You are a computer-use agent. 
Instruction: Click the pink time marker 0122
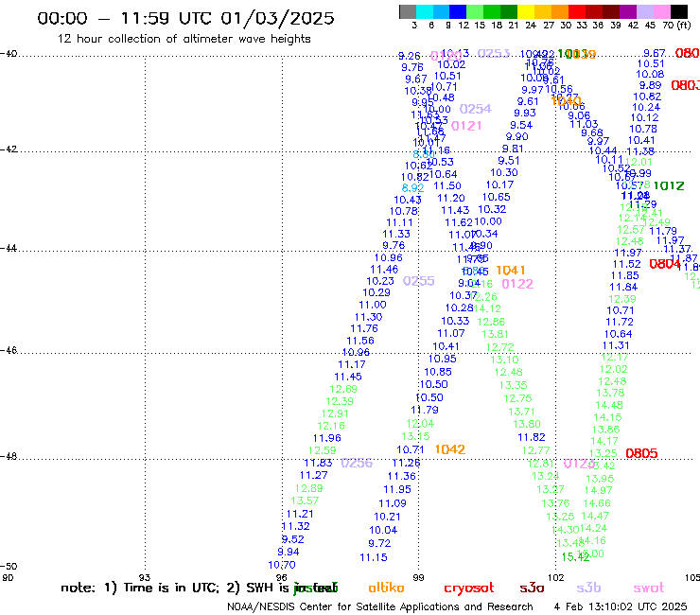[517, 284]
